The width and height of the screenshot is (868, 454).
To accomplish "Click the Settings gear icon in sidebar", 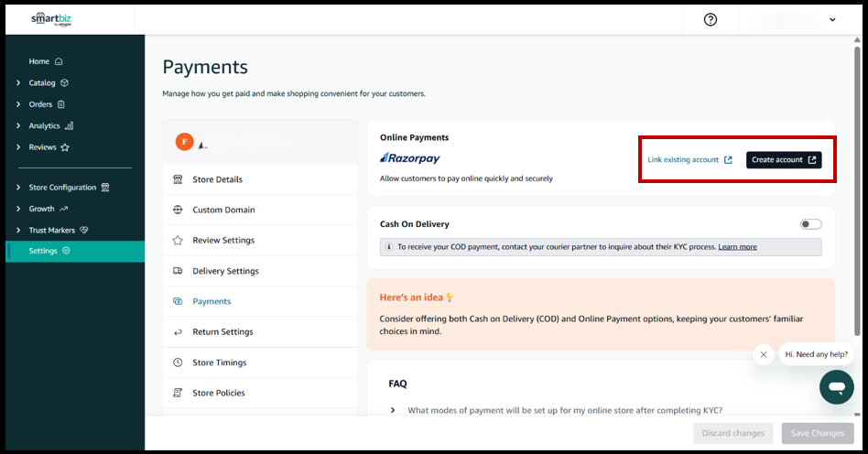I will tap(66, 251).
